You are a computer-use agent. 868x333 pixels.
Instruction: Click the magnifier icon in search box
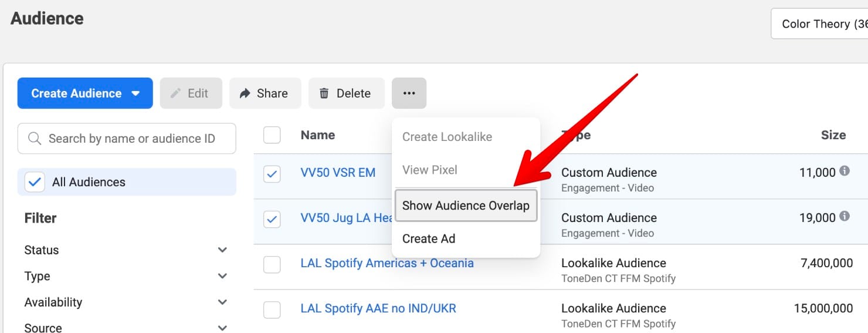point(35,139)
